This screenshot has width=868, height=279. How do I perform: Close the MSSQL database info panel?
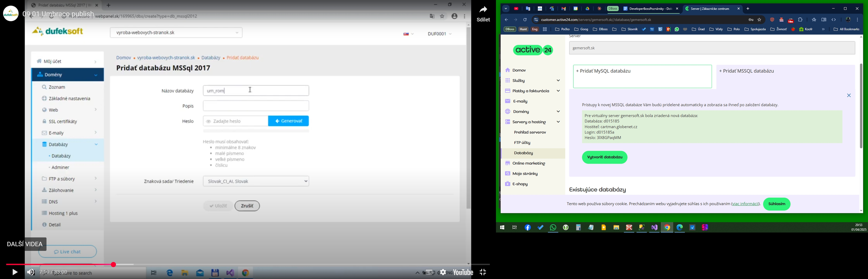848,96
